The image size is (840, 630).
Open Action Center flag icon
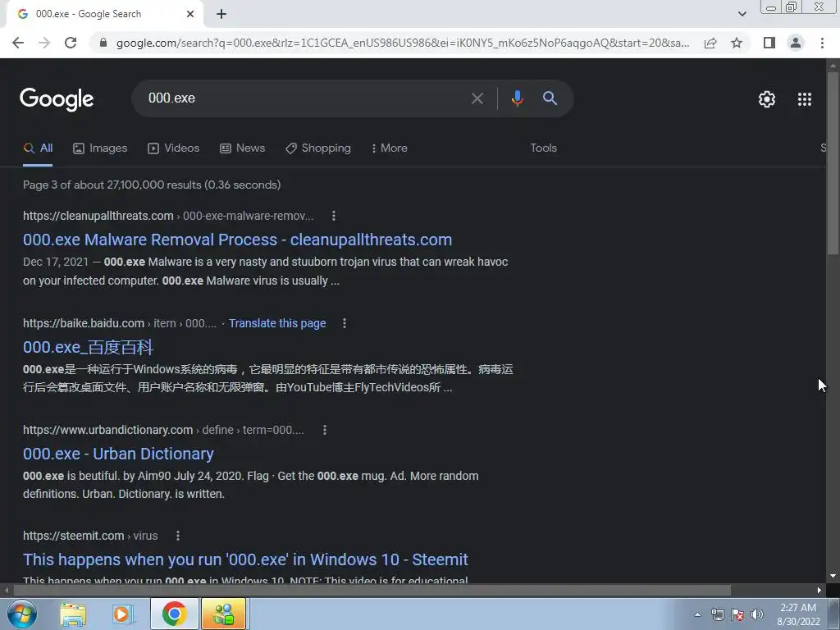click(x=737, y=615)
